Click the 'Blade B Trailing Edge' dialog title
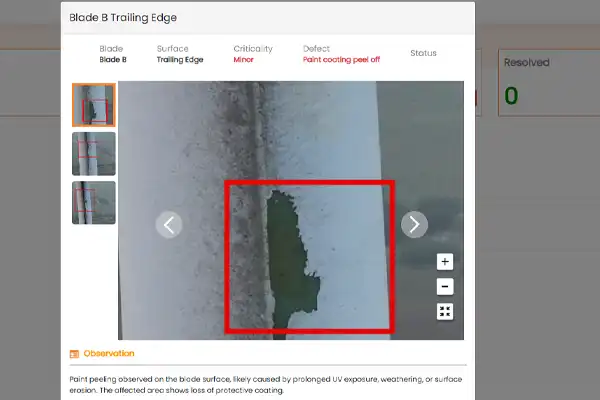This screenshot has height=400, width=600. click(x=123, y=18)
